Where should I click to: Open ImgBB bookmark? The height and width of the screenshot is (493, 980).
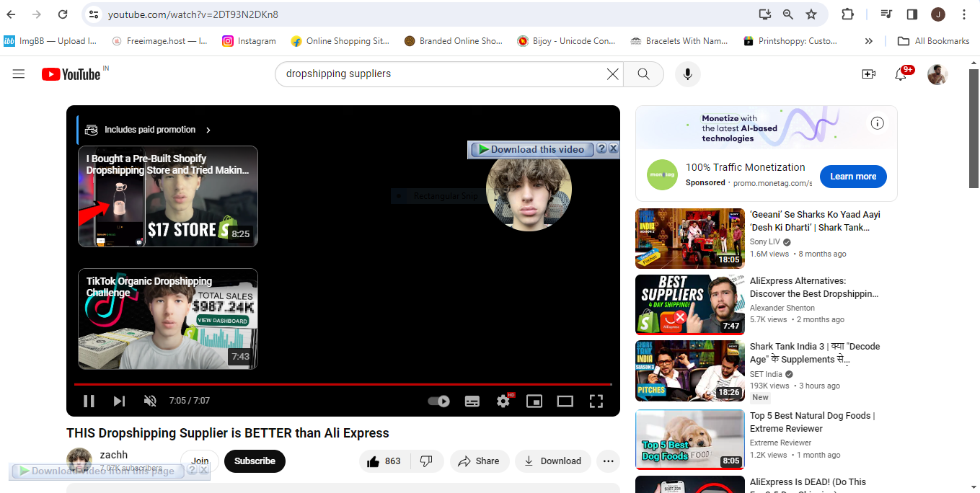[x=50, y=41]
